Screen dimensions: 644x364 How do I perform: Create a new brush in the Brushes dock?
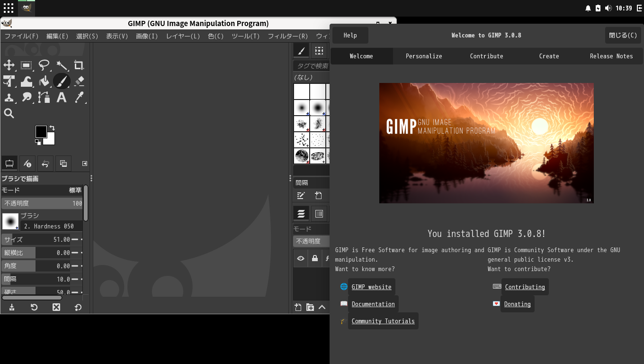pos(319,195)
